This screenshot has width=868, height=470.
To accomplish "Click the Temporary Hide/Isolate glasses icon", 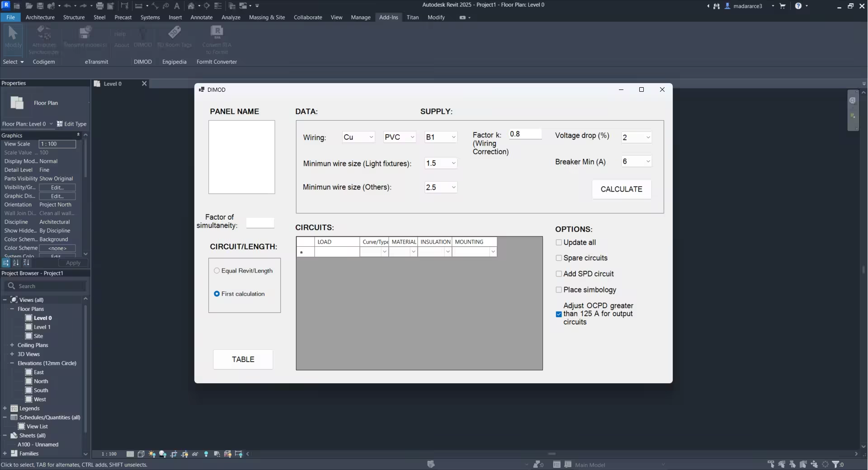I will (195, 454).
